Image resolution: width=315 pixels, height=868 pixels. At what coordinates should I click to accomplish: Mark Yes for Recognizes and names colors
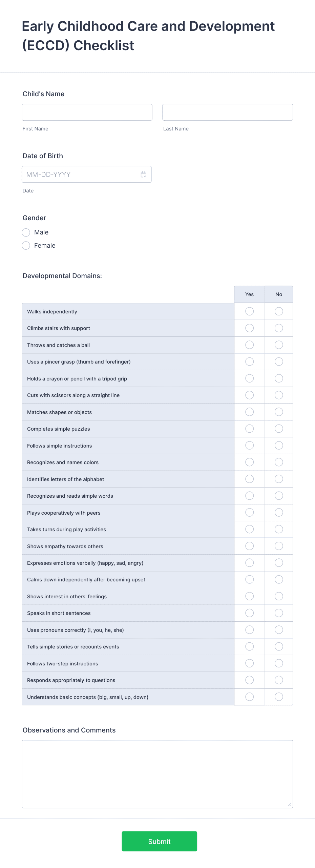coord(249,462)
